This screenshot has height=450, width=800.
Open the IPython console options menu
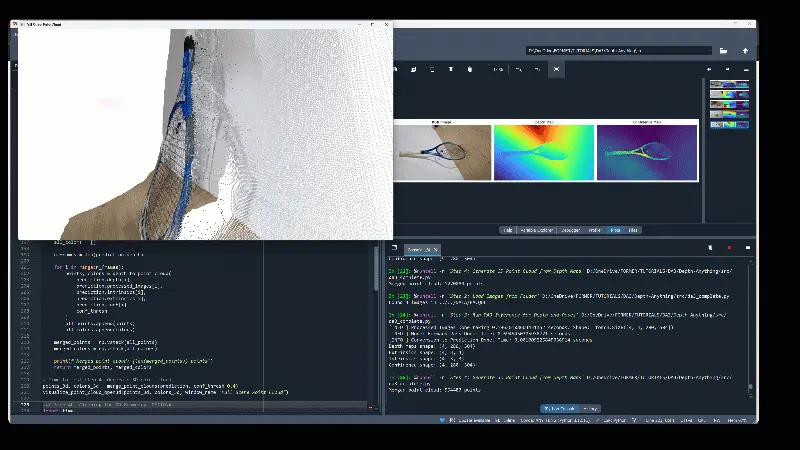pyautogui.click(x=748, y=248)
